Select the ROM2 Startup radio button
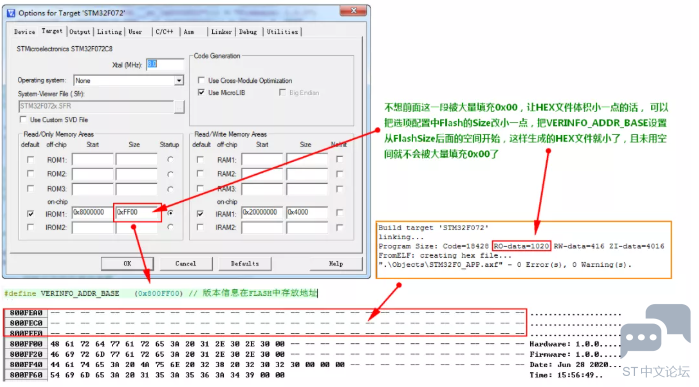The image size is (699, 387). [170, 174]
